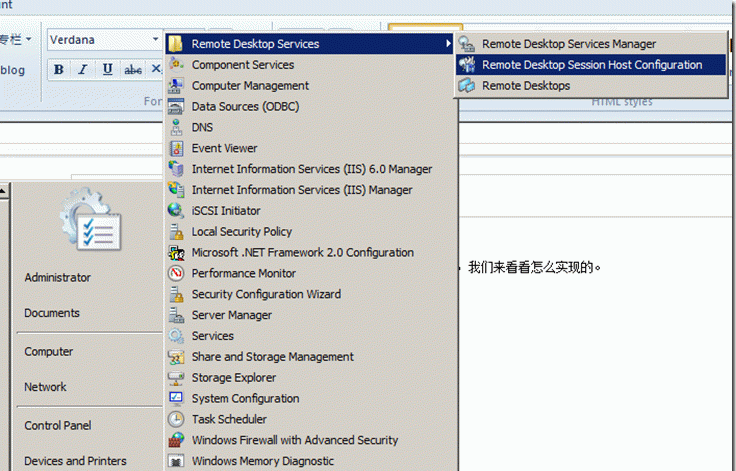736x471 pixels.
Task: Click the System Configuration icon
Action: click(x=176, y=398)
